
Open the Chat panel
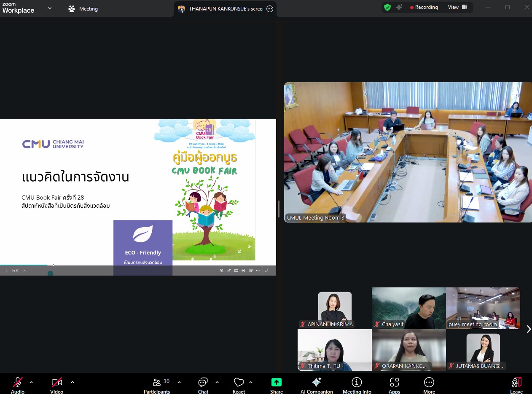[x=203, y=385]
